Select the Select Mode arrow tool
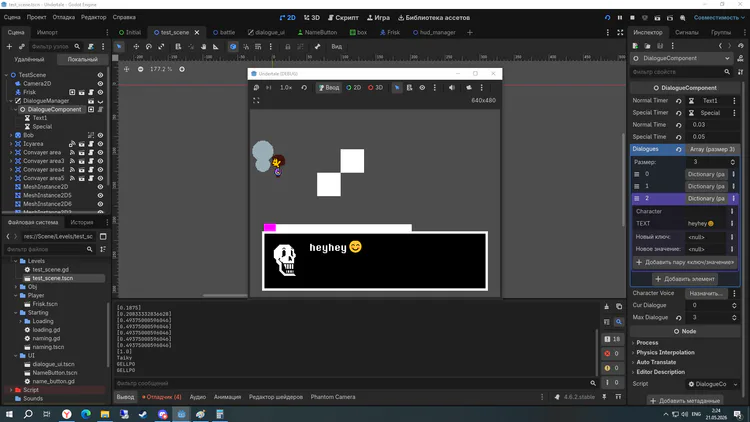The width and height of the screenshot is (750, 422). click(119, 46)
